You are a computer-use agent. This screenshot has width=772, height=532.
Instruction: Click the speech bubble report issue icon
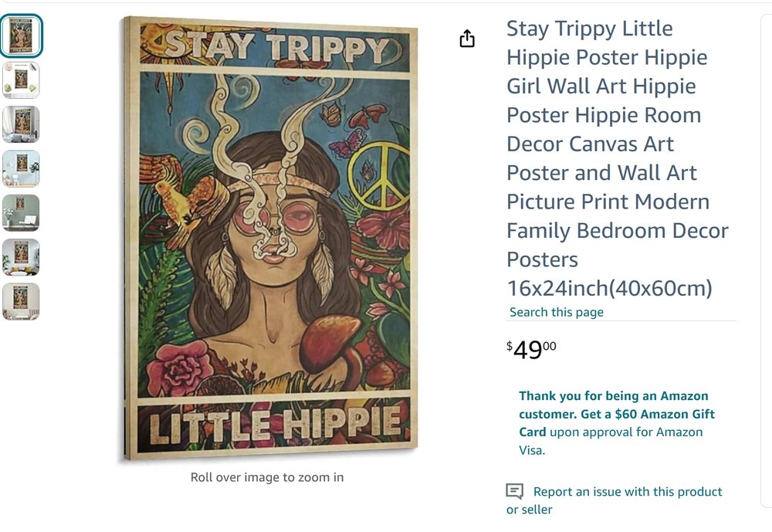pyautogui.click(x=514, y=491)
